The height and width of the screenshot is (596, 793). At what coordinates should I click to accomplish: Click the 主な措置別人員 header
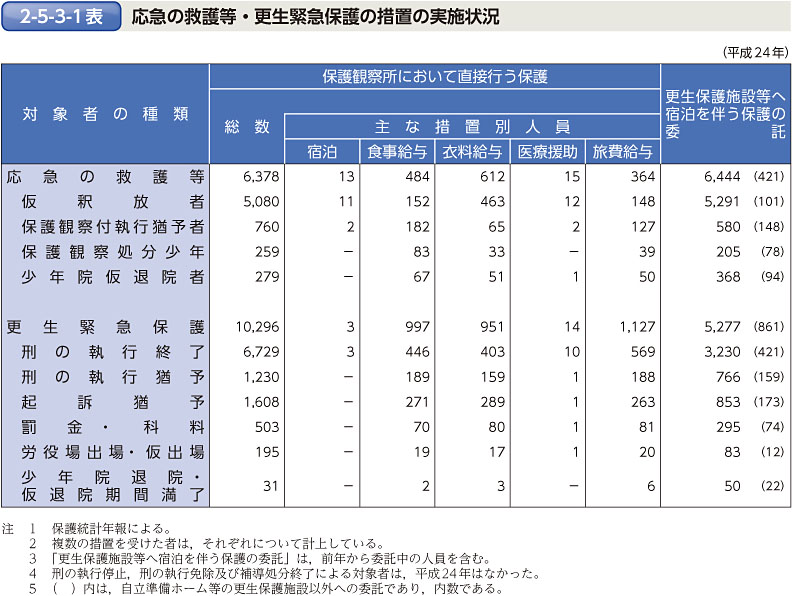472,126
